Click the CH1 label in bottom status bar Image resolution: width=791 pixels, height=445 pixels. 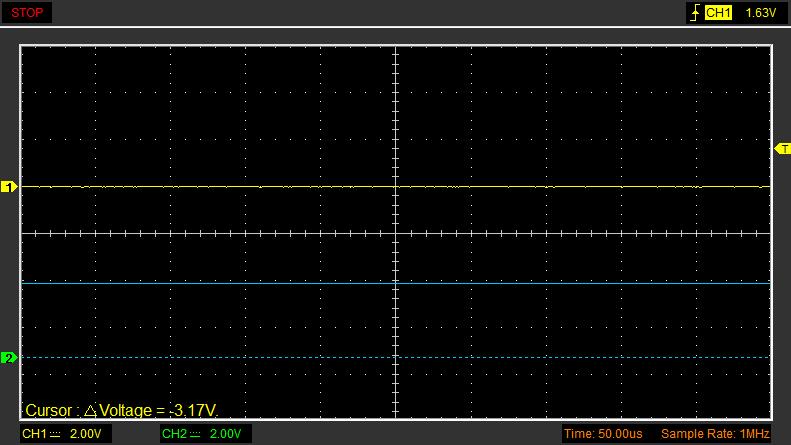click(34, 434)
